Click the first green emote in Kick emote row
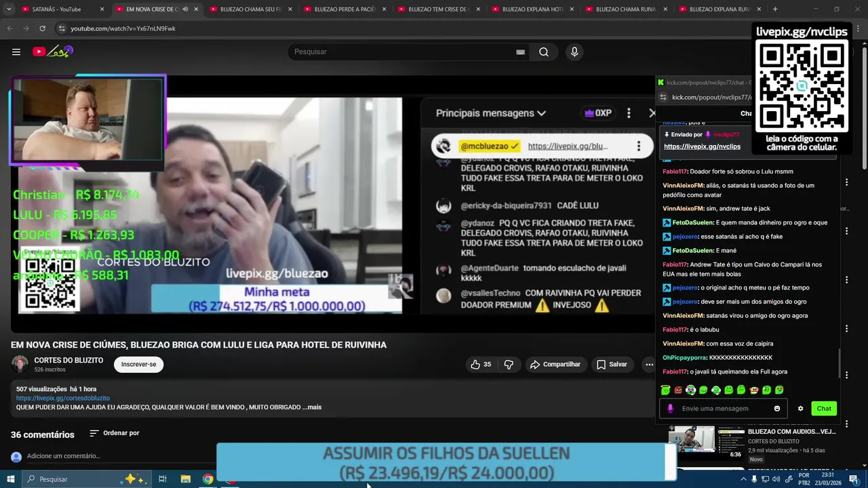Image resolution: width=868 pixels, height=488 pixels. [x=665, y=390]
